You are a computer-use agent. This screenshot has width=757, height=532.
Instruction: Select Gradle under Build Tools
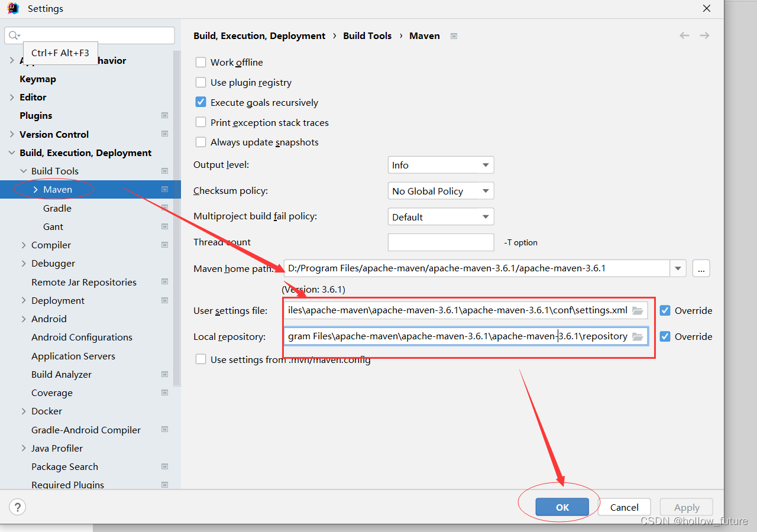tap(57, 208)
